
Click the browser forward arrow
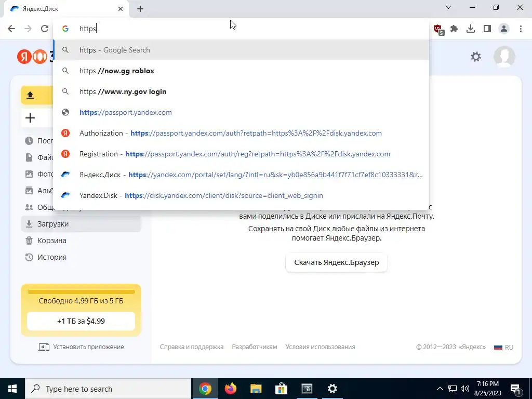(x=28, y=29)
